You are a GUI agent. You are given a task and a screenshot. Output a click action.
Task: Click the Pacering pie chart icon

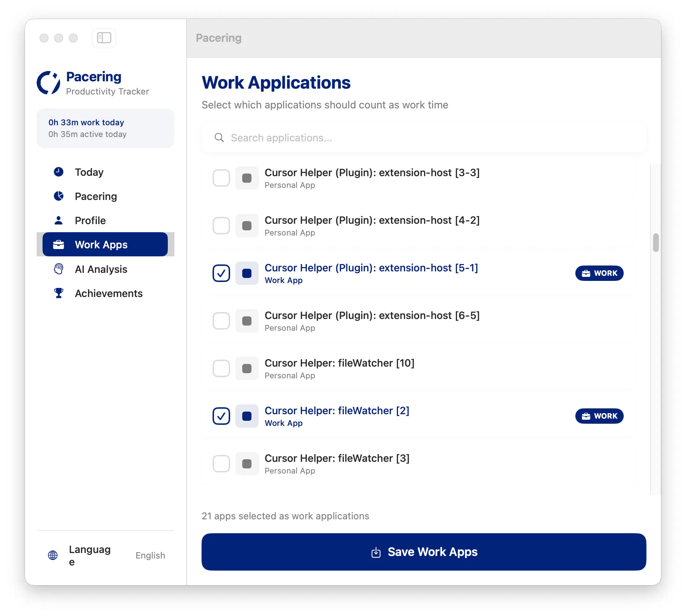click(x=59, y=196)
